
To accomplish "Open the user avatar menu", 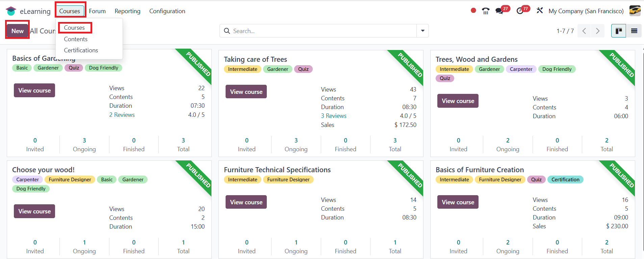I will point(635,11).
